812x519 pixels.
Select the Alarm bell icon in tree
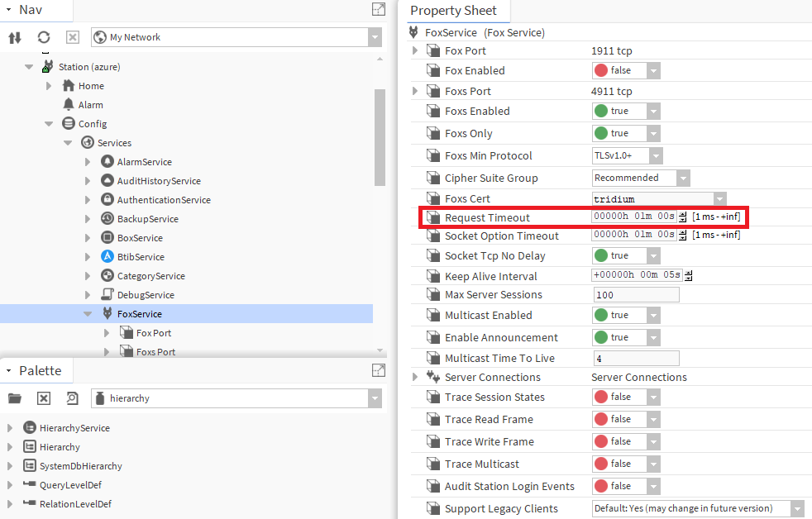point(69,105)
